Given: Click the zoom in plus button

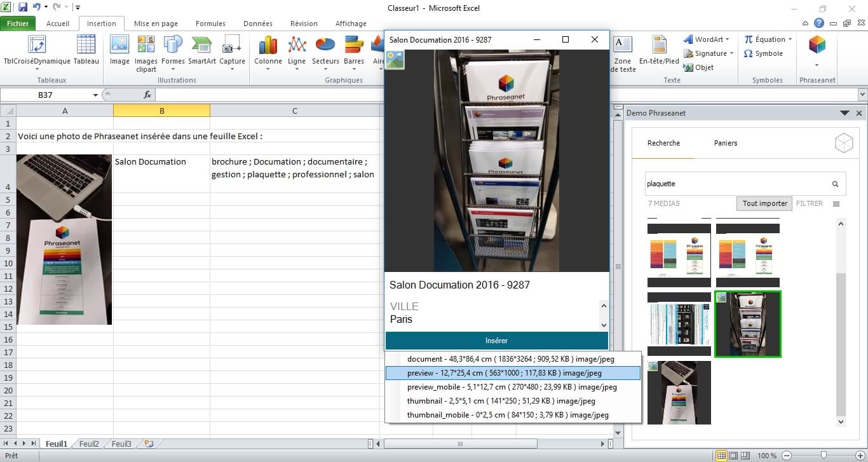Looking at the screenshot, I should coord(860,456).
